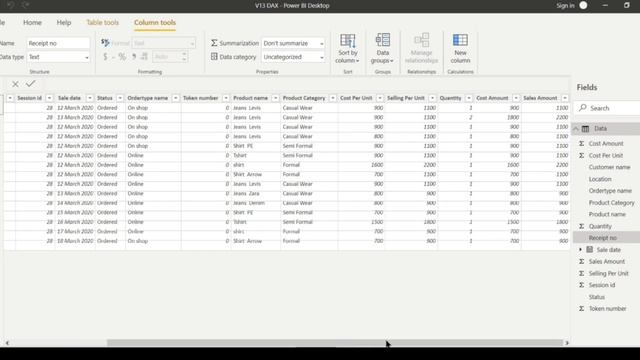Click the Manage relationships icon

pyautogui.click(x=421, y=40)
